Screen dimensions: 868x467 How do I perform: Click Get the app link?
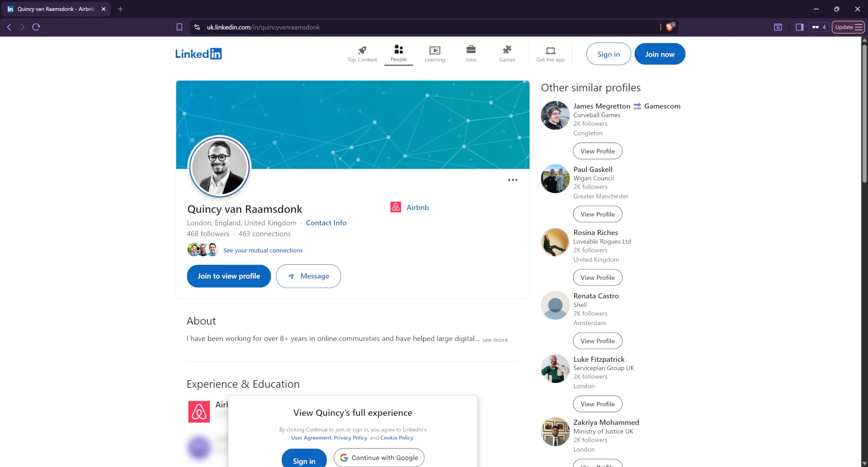[x=551, y=54]
